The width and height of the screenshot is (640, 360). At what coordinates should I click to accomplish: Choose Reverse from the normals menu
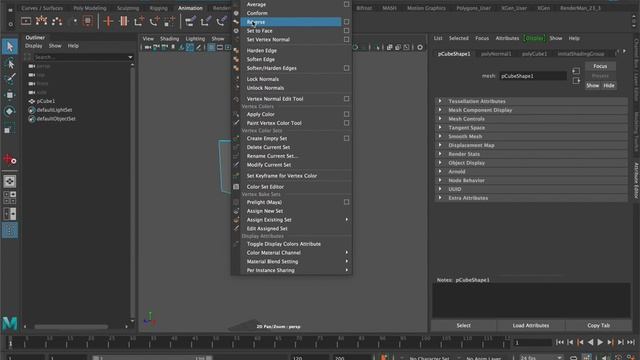(291, 22)
